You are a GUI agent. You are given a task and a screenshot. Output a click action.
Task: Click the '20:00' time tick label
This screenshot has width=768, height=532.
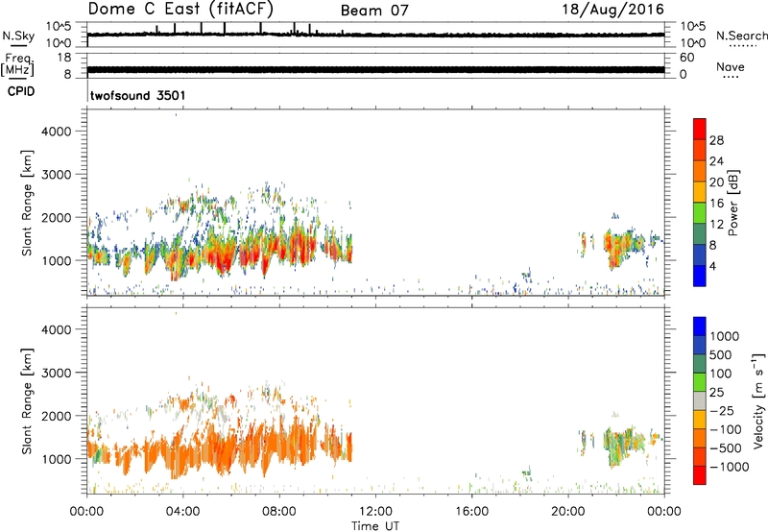[x=568, y=512]
